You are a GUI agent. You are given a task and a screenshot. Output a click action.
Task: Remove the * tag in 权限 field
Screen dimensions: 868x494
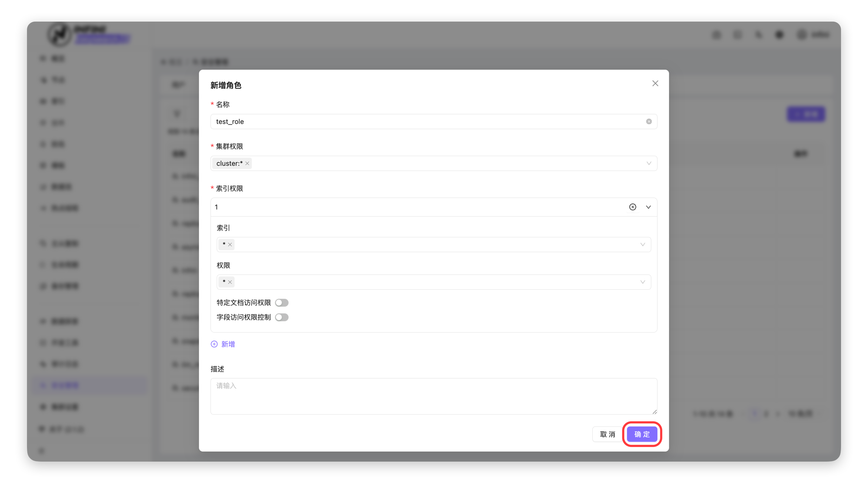point(230,282)
